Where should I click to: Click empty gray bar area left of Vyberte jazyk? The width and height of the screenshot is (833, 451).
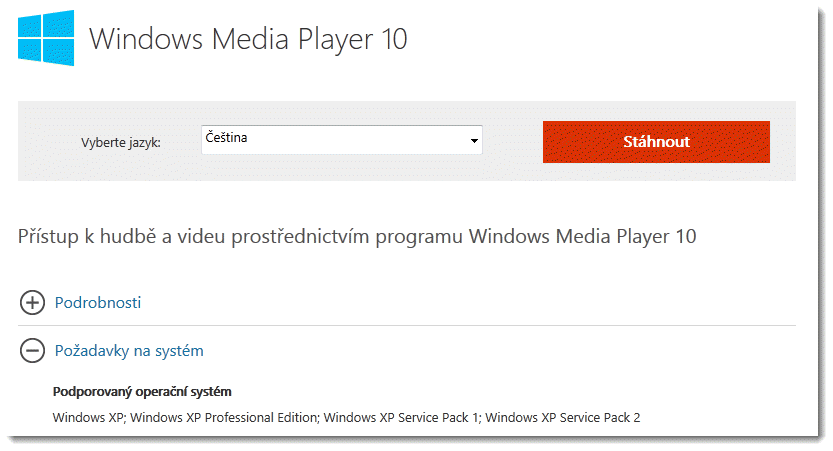point(45,142)
